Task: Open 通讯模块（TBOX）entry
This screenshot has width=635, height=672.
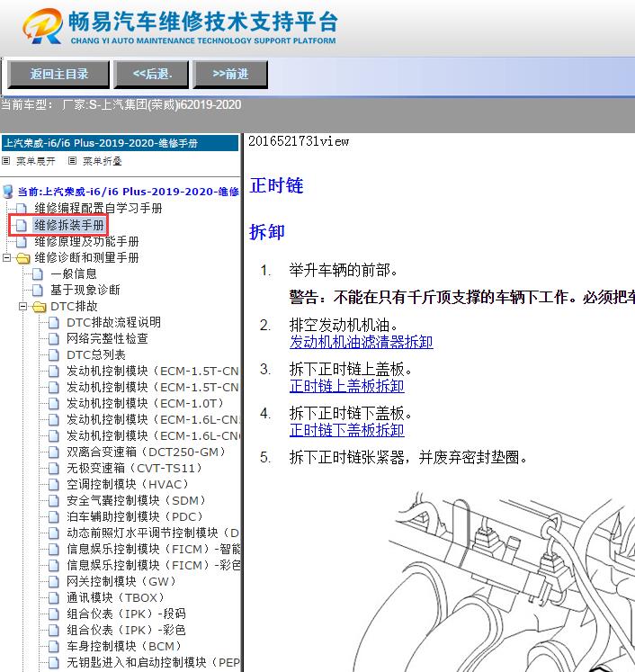Action: point(116,597)
